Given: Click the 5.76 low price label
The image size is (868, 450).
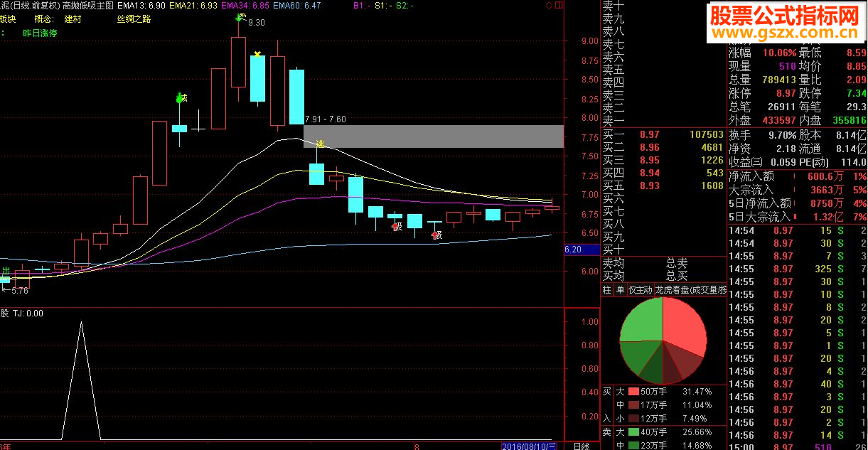Looking at the screenshot, I should pos(19,290).
